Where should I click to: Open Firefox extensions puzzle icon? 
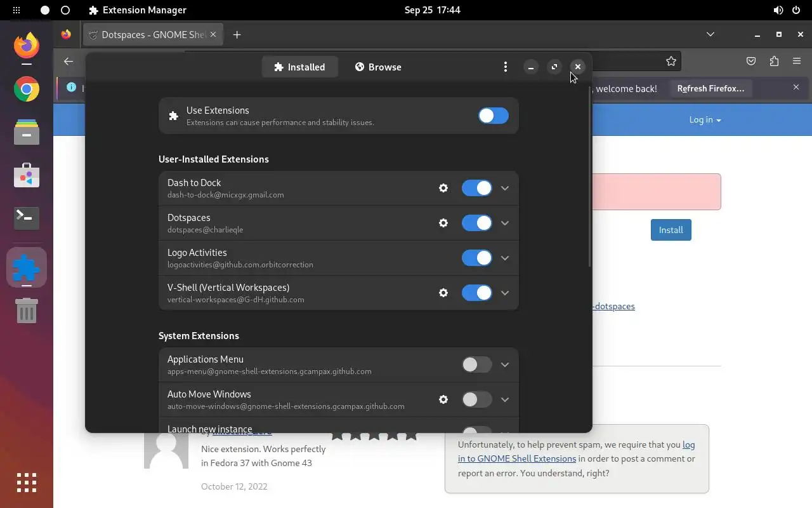pyautogui.click(x=774, y=62)
